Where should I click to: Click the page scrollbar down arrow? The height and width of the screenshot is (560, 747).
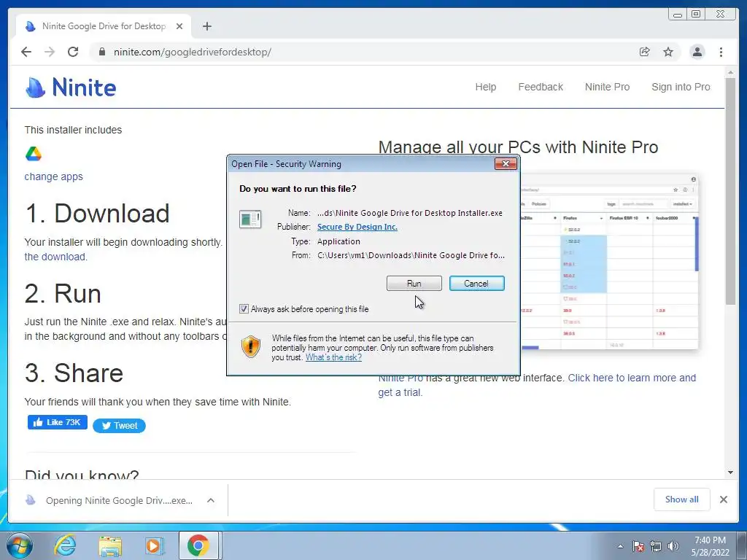730,472
